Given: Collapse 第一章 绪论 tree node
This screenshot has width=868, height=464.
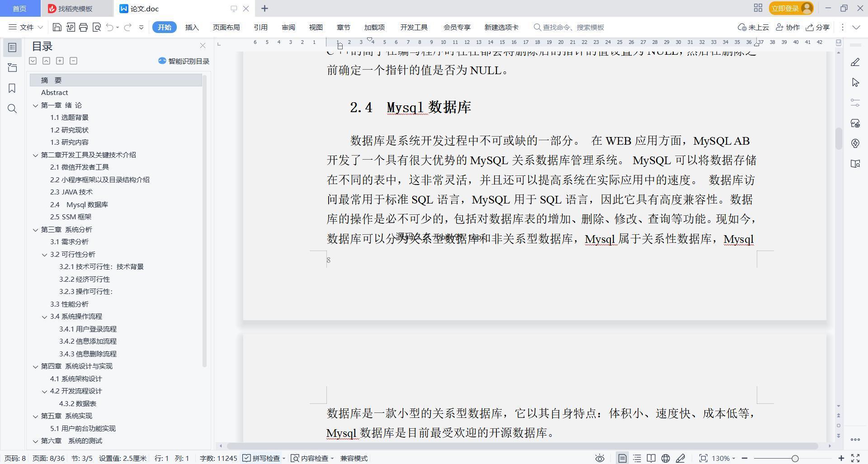Looking at the screenshot, I should click(x=35, y=105).
